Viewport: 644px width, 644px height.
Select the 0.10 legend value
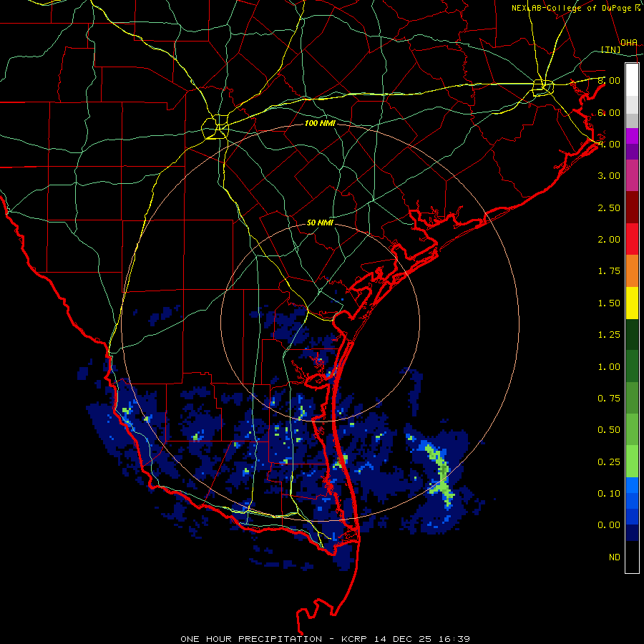click(x=609, y=494)
